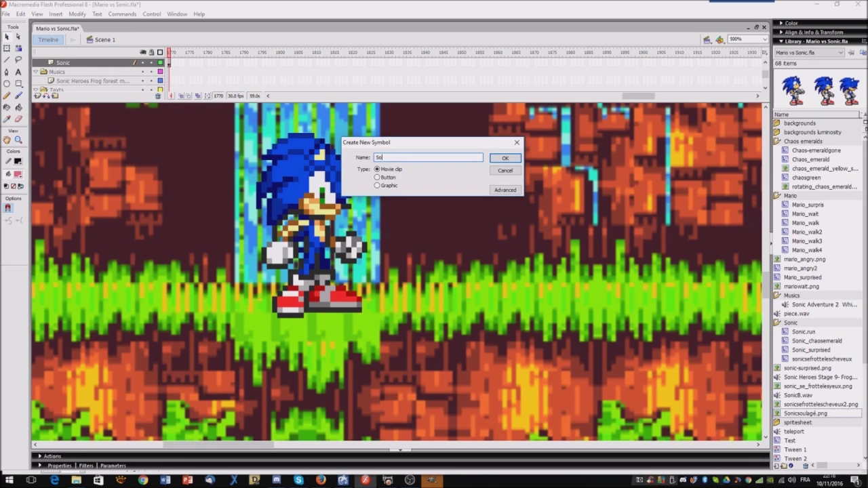Open the stroke color swatch
This screenshot has width=868, height=488.
pos(18,161)
